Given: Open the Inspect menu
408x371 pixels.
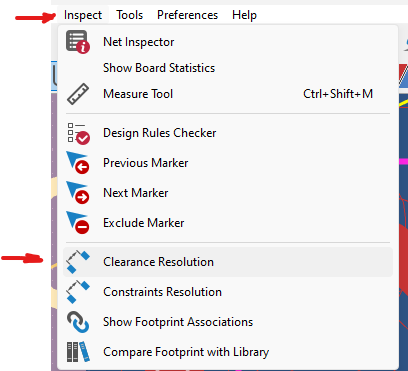Looking at the screenshot, I should pyautogui.click(x=83, y=15).
